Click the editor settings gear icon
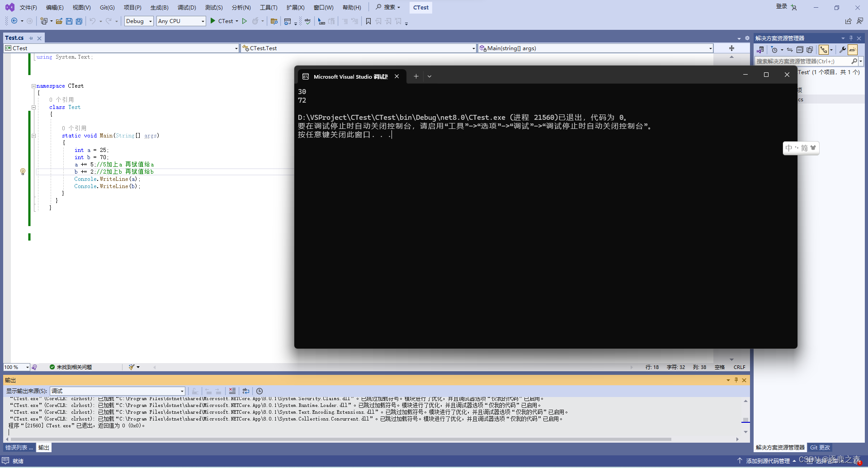The width and height of the screenshot is (868, 468). click(x=747, y=38)
